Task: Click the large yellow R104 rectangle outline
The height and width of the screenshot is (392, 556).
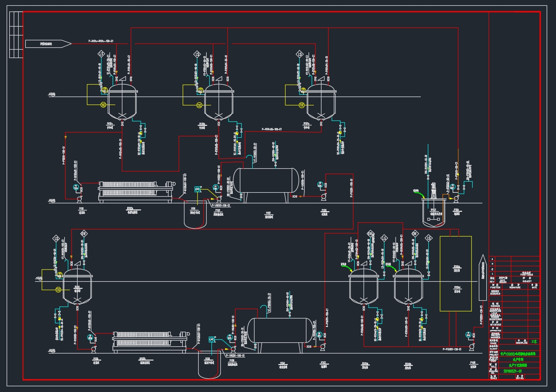Action: (x=455, y=273)
